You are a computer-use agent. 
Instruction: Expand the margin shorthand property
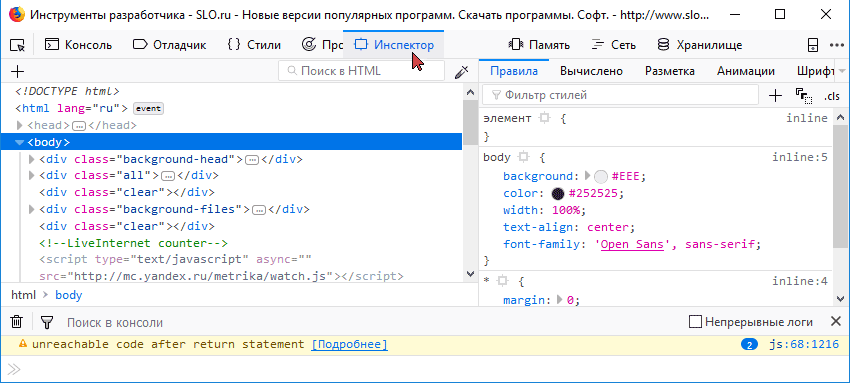560,300
